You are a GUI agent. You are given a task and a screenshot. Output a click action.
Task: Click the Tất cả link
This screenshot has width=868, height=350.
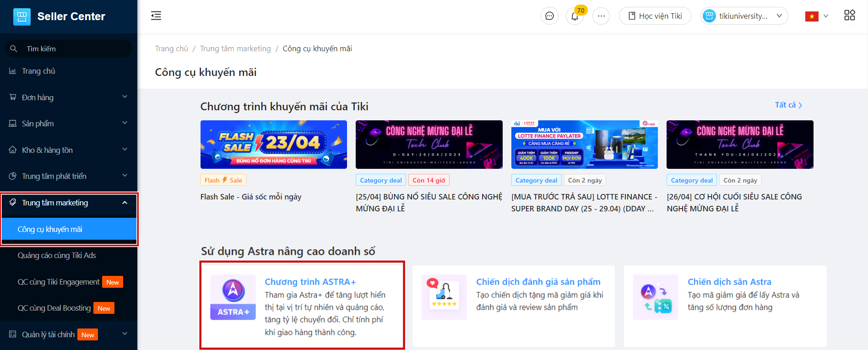point(788,105)
